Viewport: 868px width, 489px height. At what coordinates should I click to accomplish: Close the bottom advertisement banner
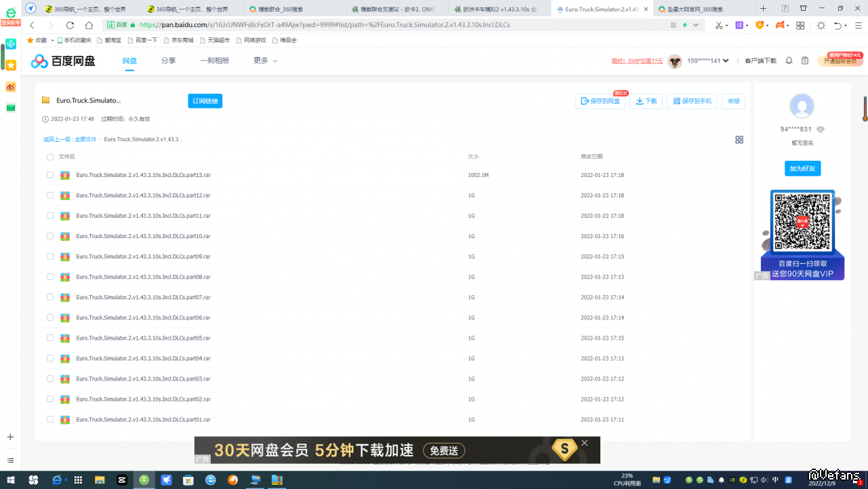coord(585,442)
